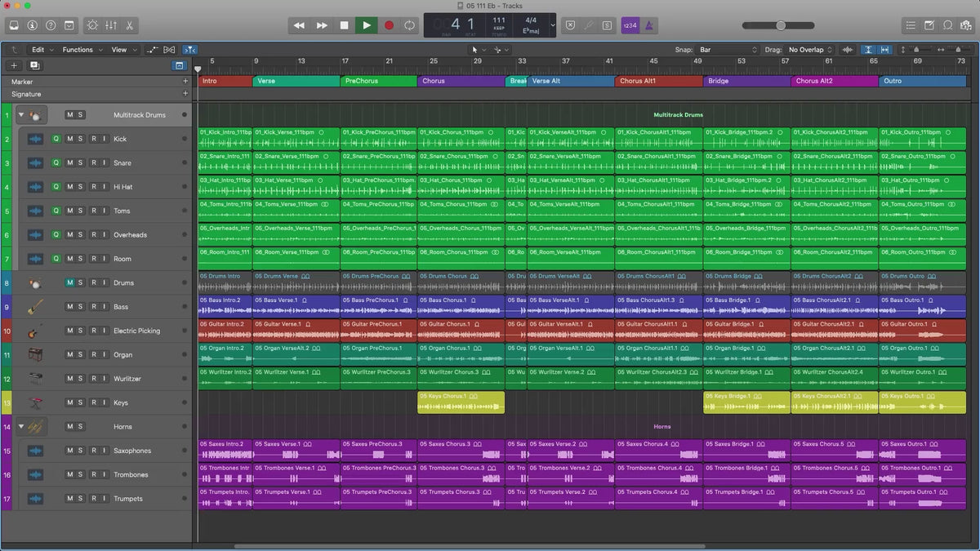
Task: Open the Scissors editors button
Action: click(130, 25)
